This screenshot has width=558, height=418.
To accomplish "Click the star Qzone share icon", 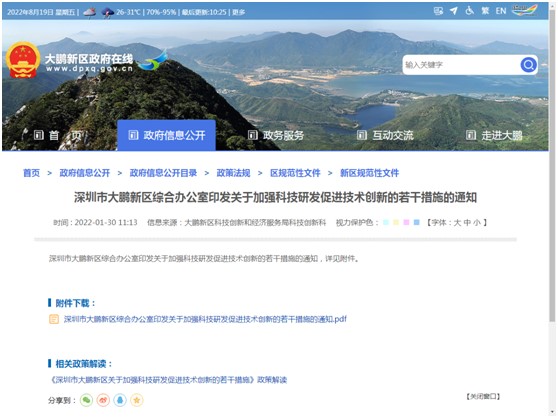I will click(x=137, y=400).
